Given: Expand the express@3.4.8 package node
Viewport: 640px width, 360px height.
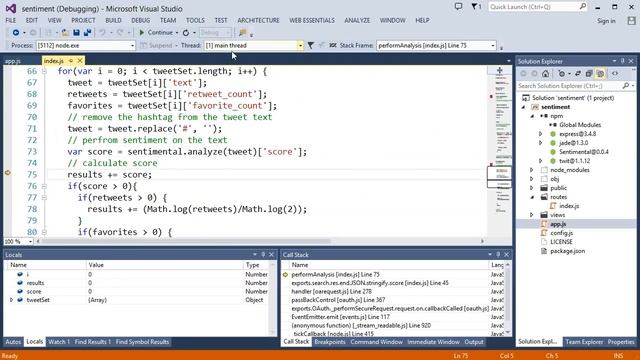Looking at the screenshot, I should click(540, 134).
